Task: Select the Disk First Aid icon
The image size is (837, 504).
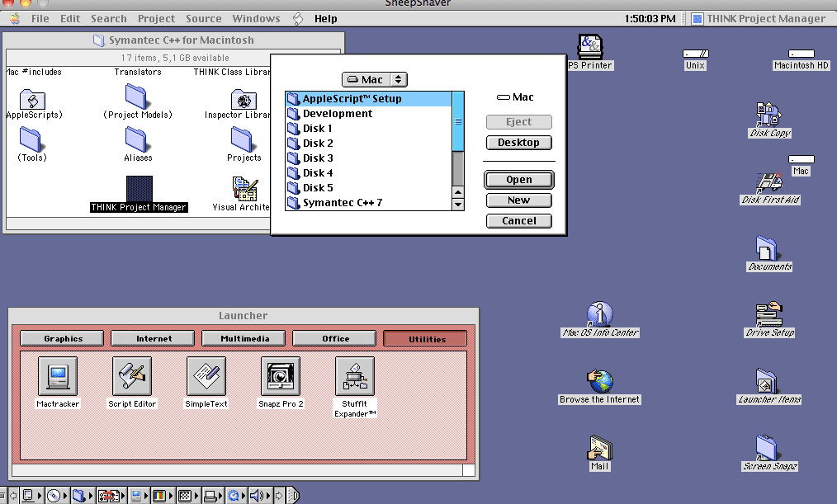Action: click(769, 181)
